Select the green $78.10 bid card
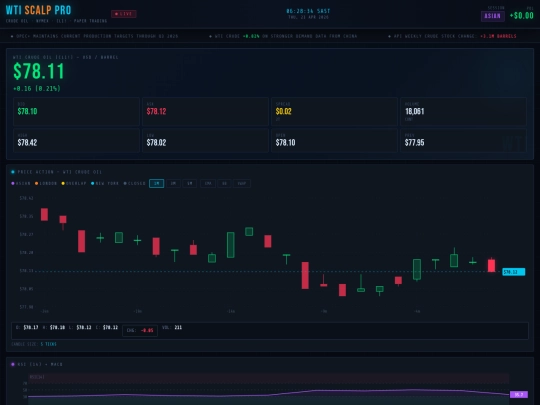Screen dimensions: 540x405 pos(76,112)
